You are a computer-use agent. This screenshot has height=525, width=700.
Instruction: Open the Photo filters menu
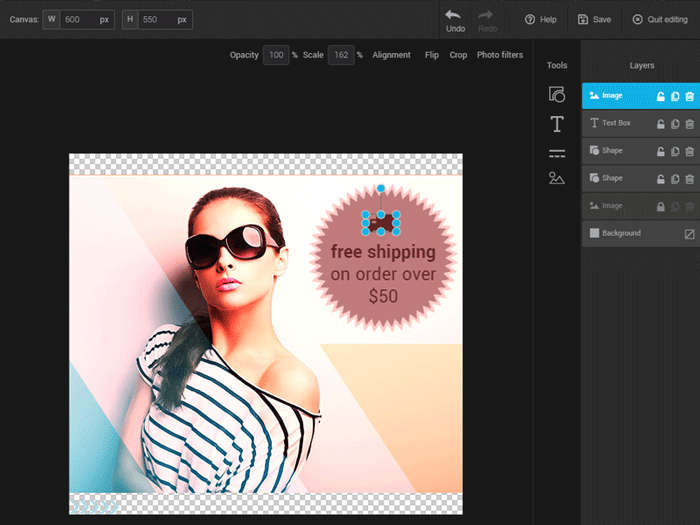point(499,55)
